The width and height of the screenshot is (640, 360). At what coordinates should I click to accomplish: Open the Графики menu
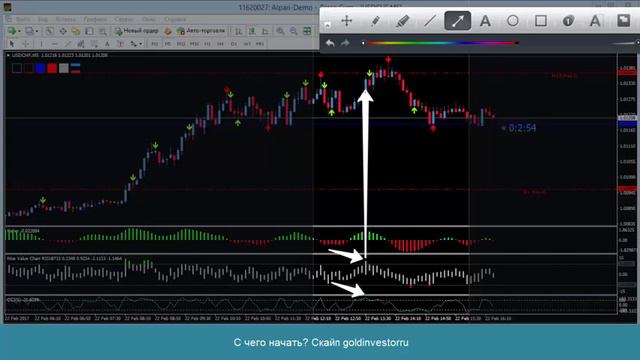[95, 19]
